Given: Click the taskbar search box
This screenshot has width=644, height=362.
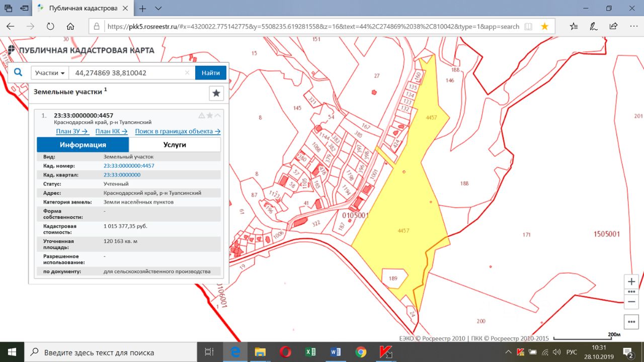Looking at the screenshot, I should click(111, 352).
